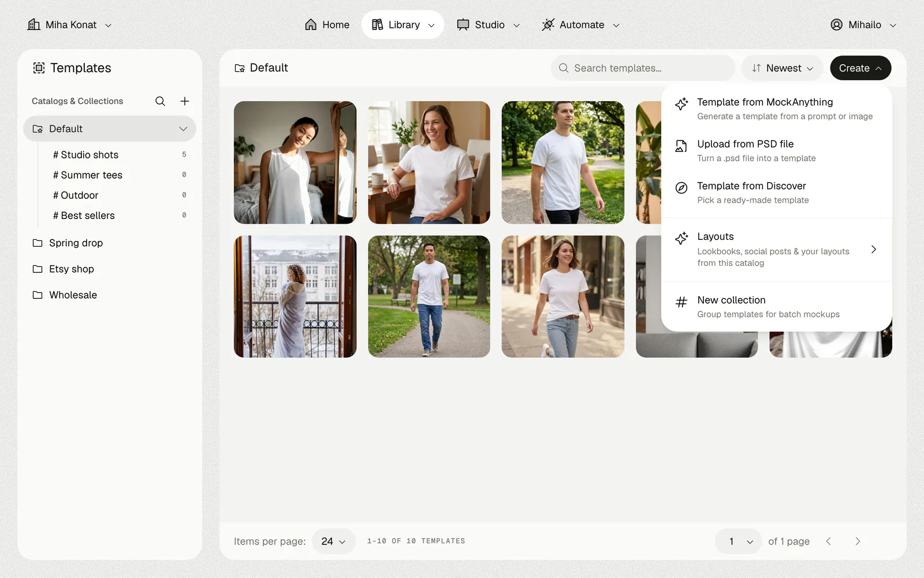Click the Search templates input field
This screenshot has width=924, height=578.
(x=643, y=68)
